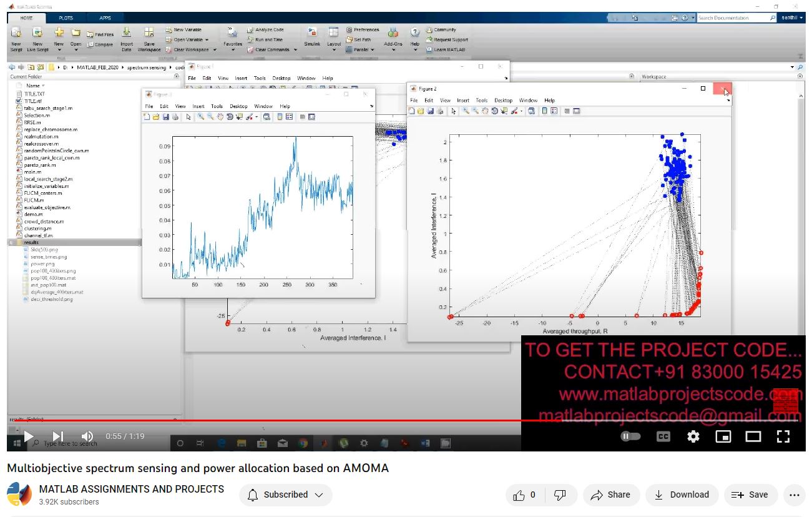Click Import Data icon
The image size is (812, 517).
click(127, 32)
